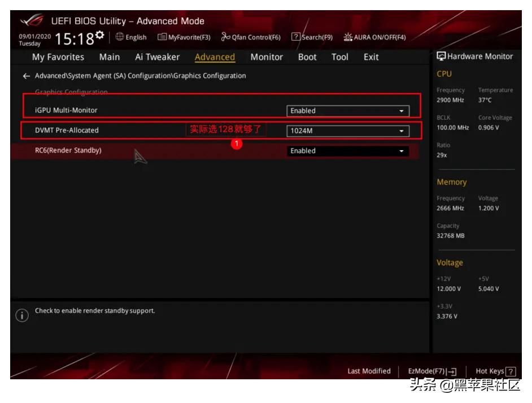
Task: Open Search(F9)
Action: (312, 37)
